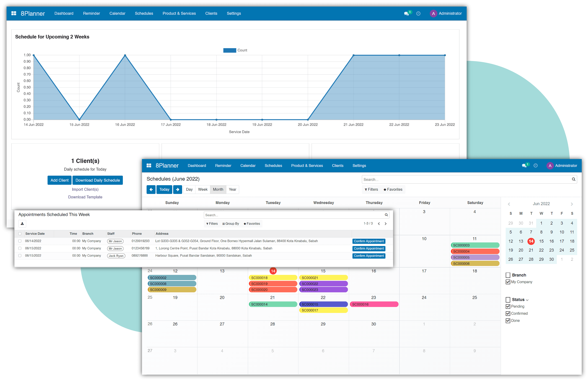
Task: Click the Add Client button
Action: (59, 180)
